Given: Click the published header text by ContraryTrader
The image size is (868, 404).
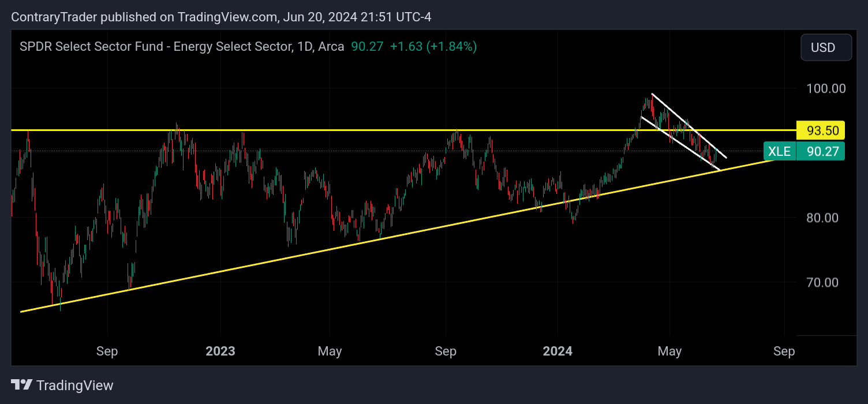Looking at the screenshot, I should [x=221, y=17].
